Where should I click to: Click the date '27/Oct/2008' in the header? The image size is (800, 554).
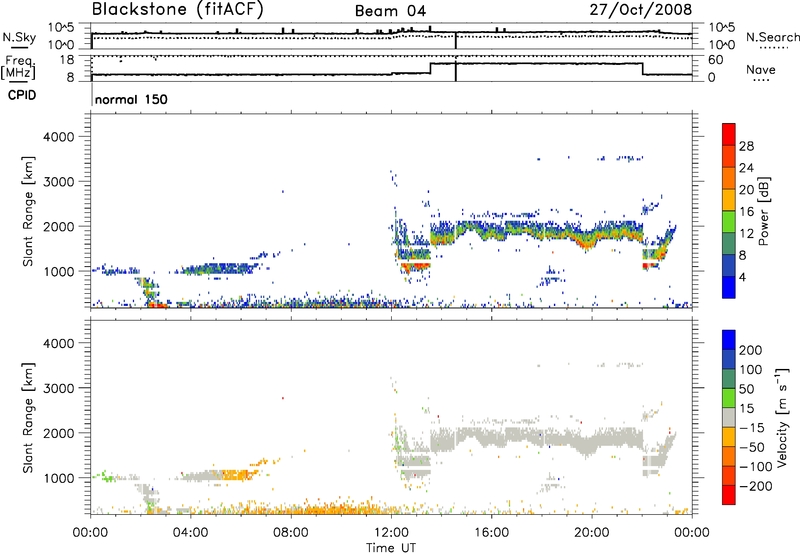641,9
